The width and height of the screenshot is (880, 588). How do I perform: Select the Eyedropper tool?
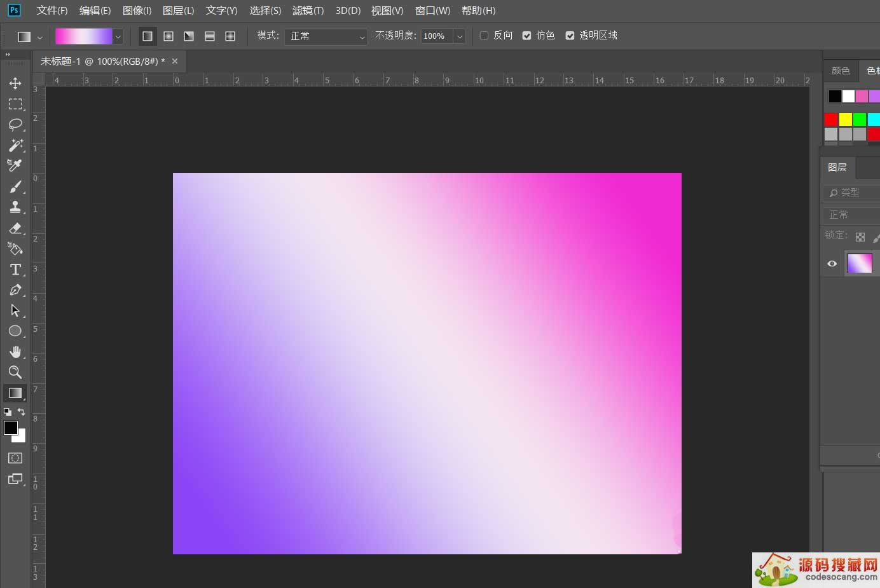click(15, 165)
